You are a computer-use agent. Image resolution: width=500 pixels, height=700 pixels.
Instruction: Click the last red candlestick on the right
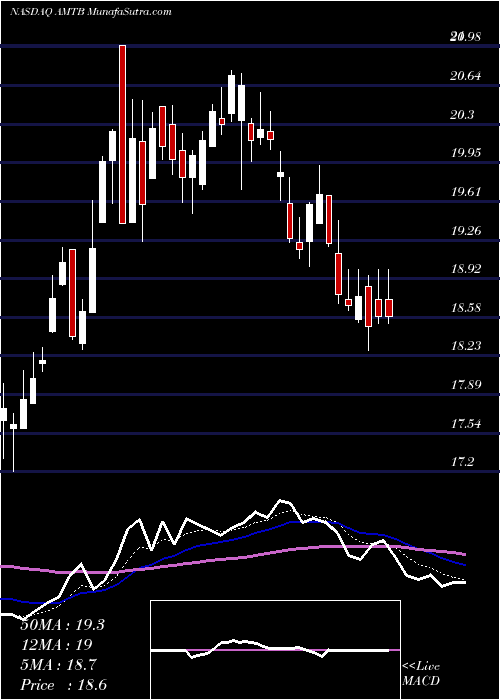point(389,308)
